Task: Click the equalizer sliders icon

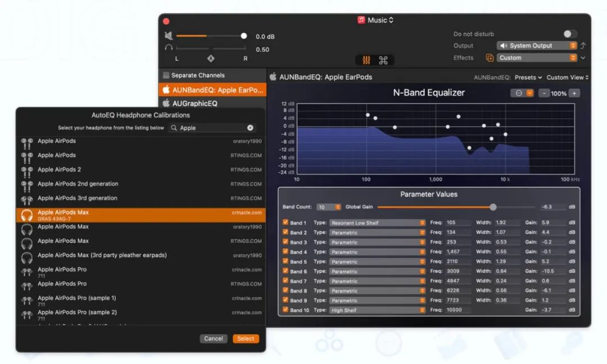Action: point(366,60)
